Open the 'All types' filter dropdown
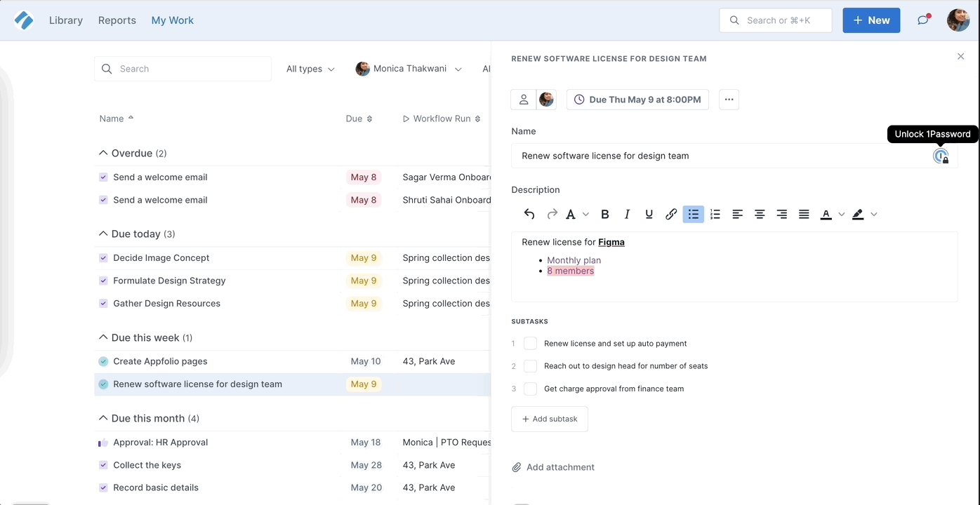The height and width of the screenshot is (505, 980). (x=310, y=69)
